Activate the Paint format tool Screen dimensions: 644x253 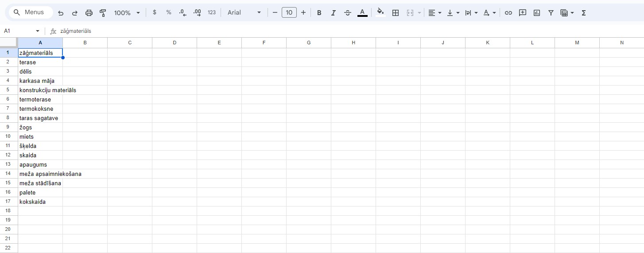tap(103, 13)
